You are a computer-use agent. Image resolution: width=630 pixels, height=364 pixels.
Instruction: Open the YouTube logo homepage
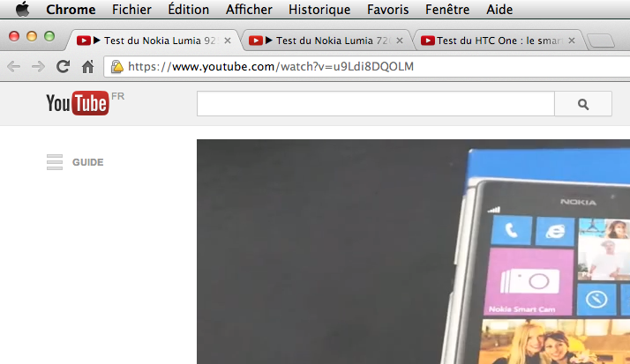coord(78,103)
